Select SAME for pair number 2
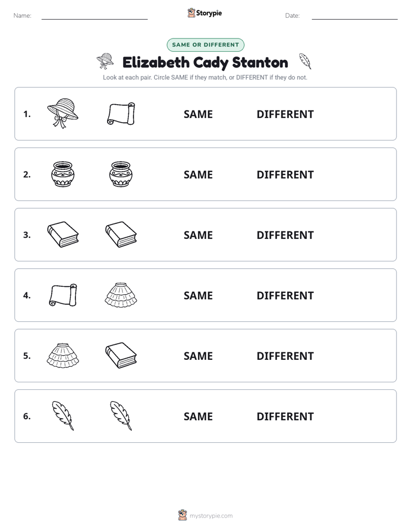Viewport: 411px width, 532px height. click(x=198, y=174)
